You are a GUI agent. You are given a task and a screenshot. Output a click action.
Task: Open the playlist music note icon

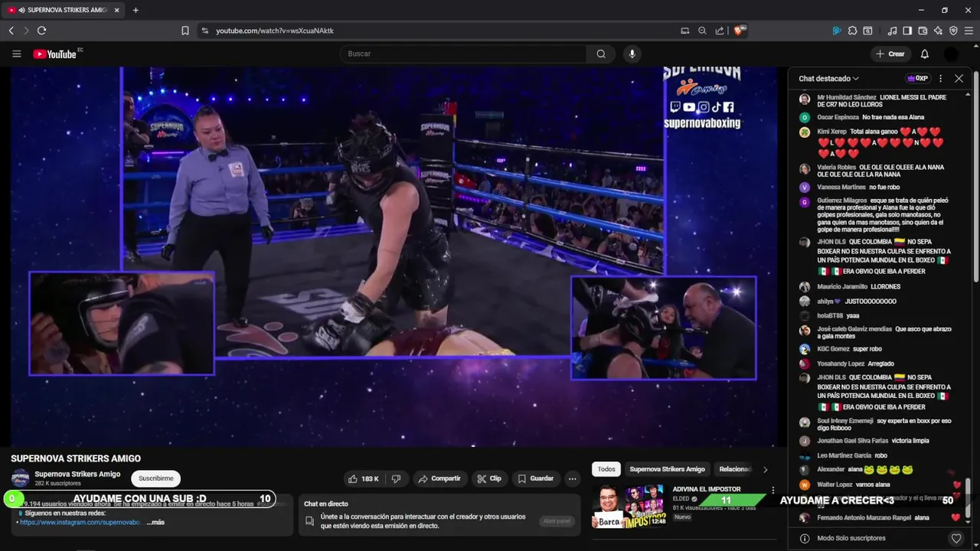(892, 31)
